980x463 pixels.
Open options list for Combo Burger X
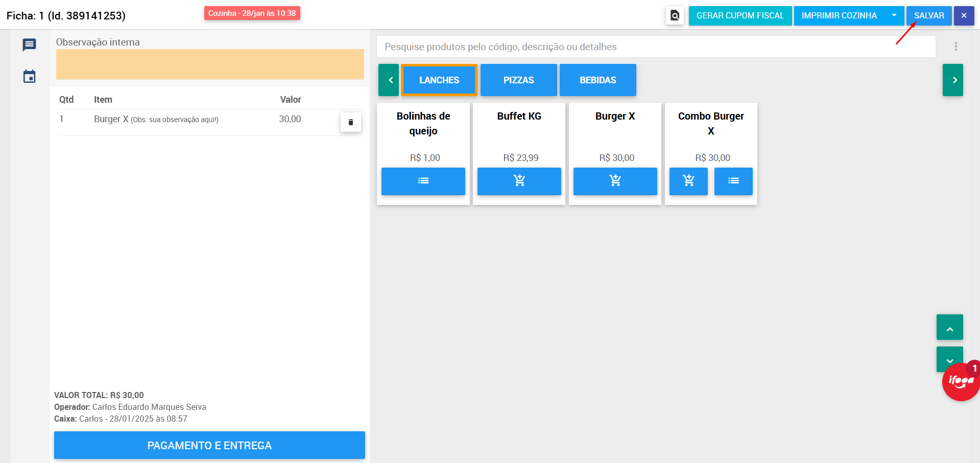[733, 181]
